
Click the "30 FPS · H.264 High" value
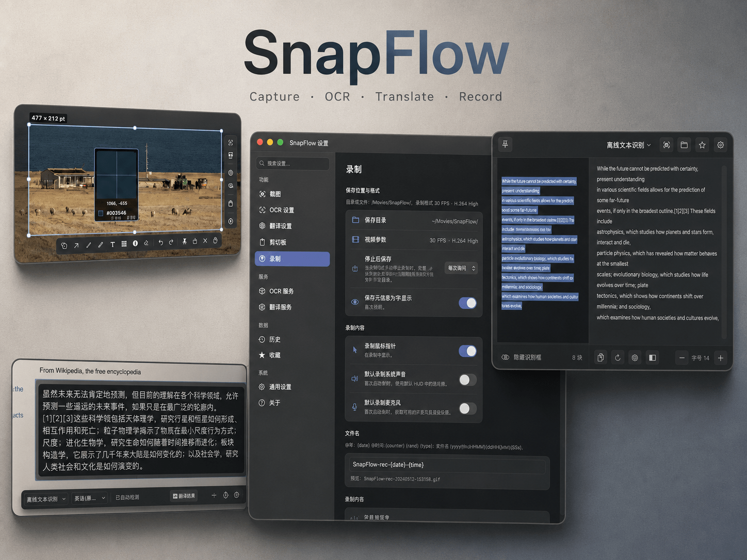pos(453,241)
